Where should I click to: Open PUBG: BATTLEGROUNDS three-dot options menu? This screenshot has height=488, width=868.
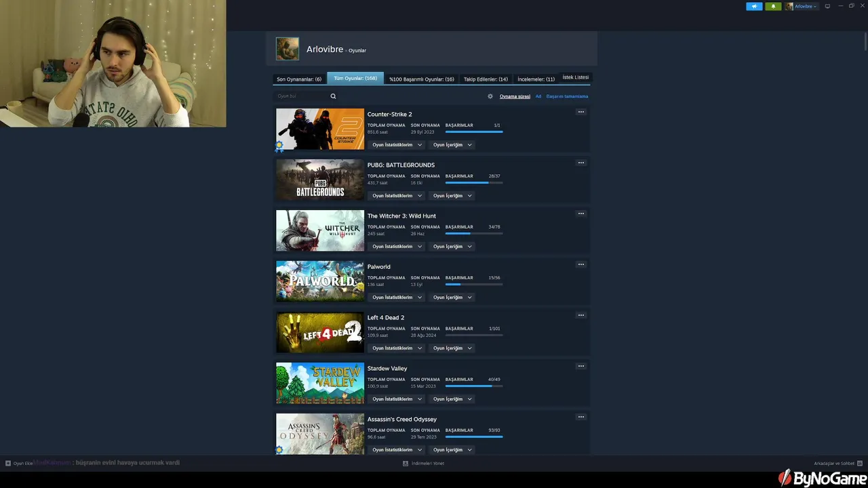point(581,163)
